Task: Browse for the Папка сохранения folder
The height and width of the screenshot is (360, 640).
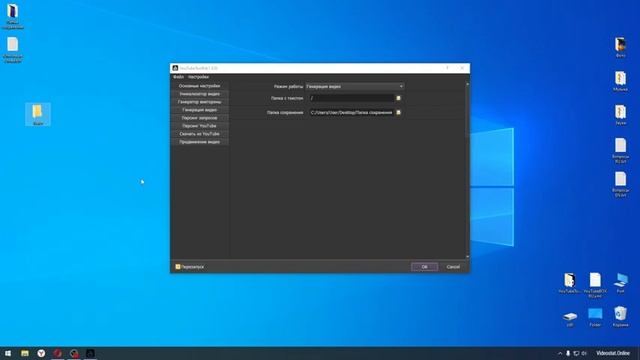Action: click(398, 112)
